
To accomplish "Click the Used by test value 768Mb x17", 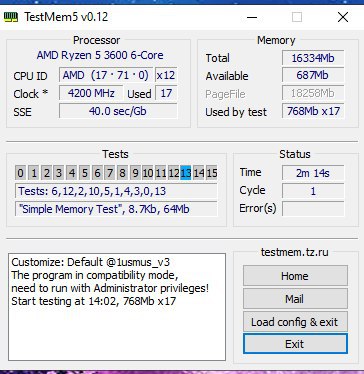I will [x=313, y=111].
